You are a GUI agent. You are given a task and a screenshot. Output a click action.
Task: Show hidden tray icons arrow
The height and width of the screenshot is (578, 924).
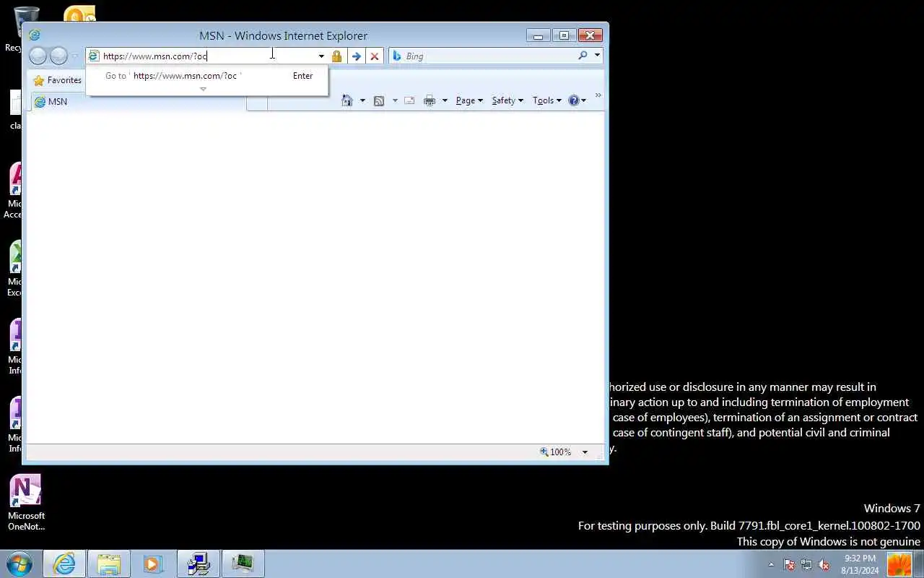(x=771, y=564)
